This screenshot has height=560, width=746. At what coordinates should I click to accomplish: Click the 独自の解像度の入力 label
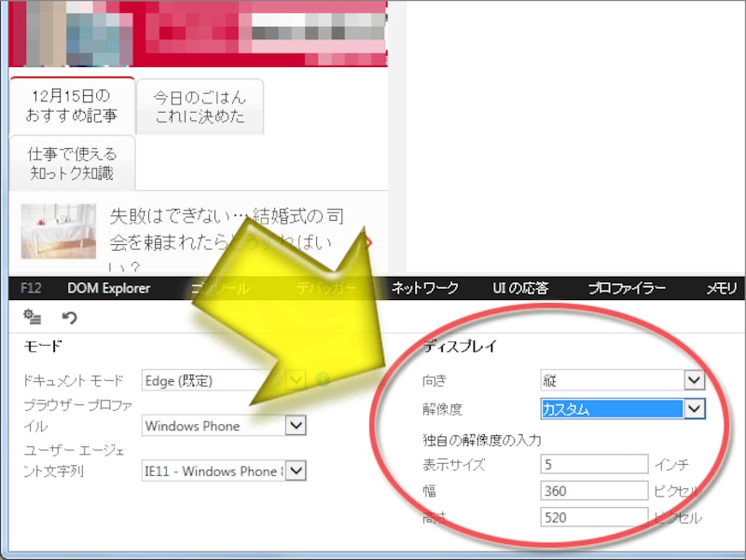pos(482,440)
